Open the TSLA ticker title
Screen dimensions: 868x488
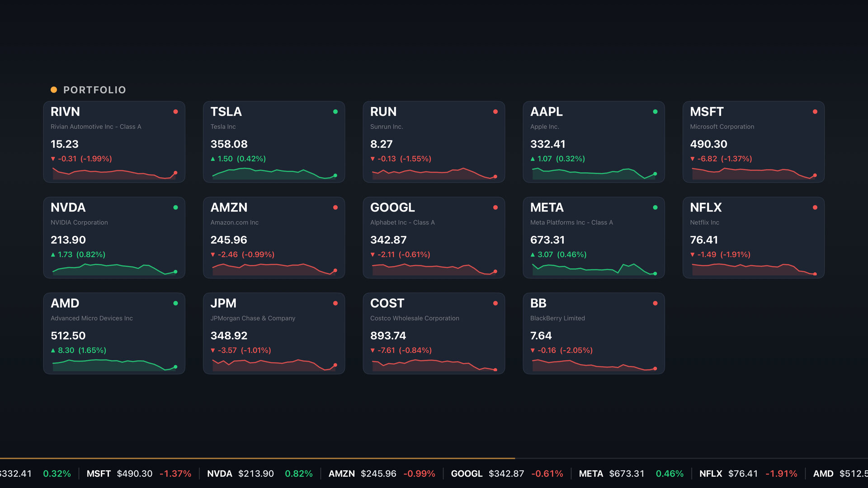[x=226, y=112]
